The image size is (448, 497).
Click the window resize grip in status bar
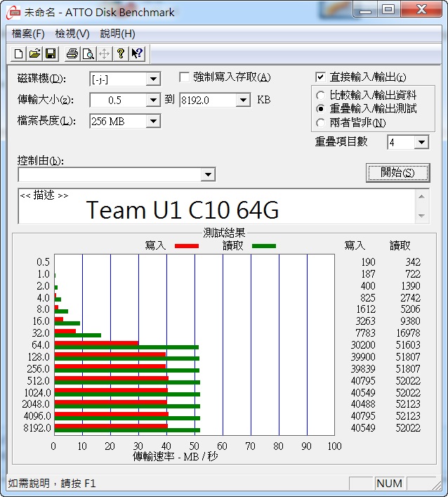tap(436, 485)
